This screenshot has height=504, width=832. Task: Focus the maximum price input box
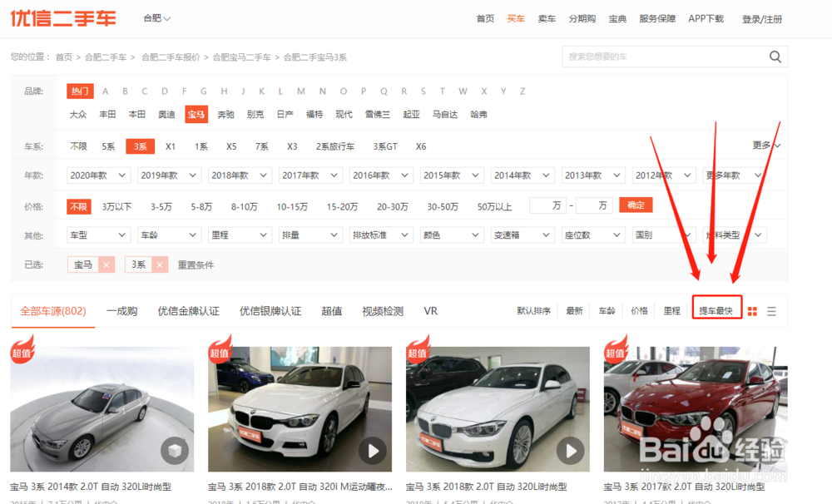click(x=594, y=205)
